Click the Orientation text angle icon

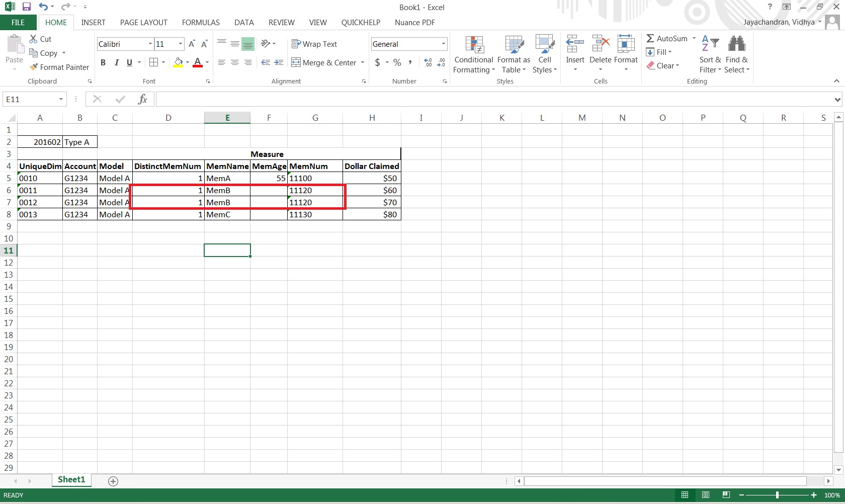point(266,44)
